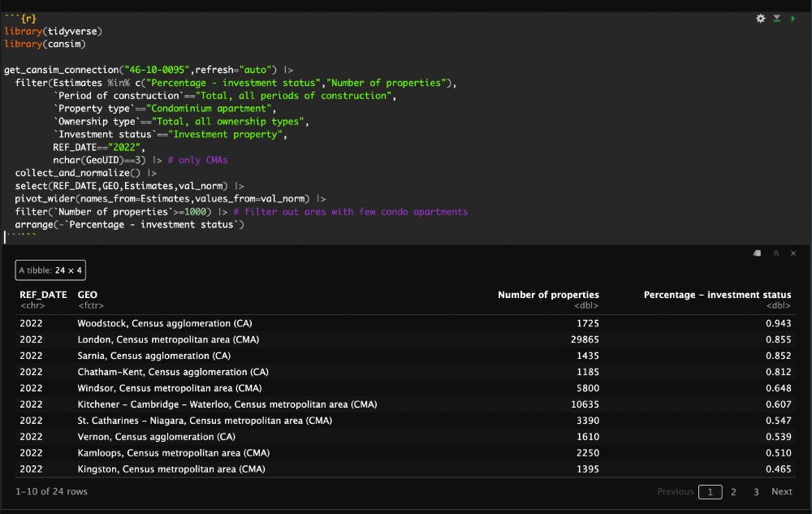Click Number of properties column header

click(548, 295)
